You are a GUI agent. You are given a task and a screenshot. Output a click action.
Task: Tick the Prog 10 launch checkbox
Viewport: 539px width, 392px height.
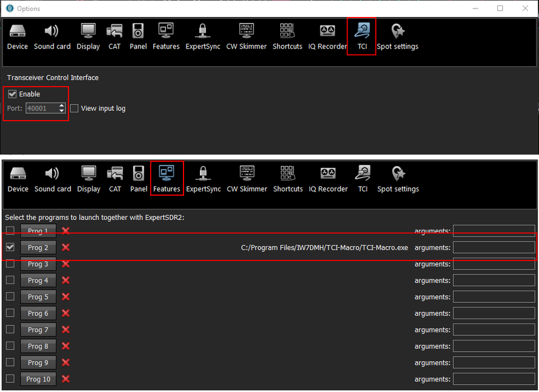click(10, 379)
